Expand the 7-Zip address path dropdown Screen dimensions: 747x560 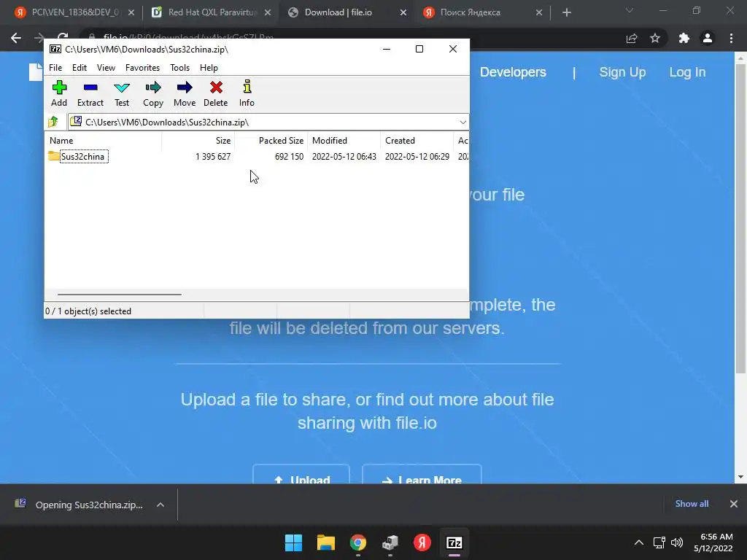462,122
